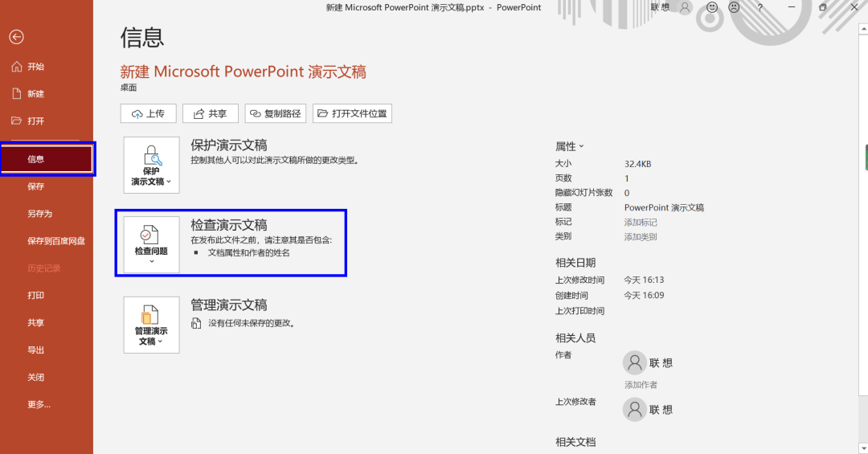The height and width of the screenshot is (454, 868).
Task: Click the 上传 upload button
Action: 149,113
